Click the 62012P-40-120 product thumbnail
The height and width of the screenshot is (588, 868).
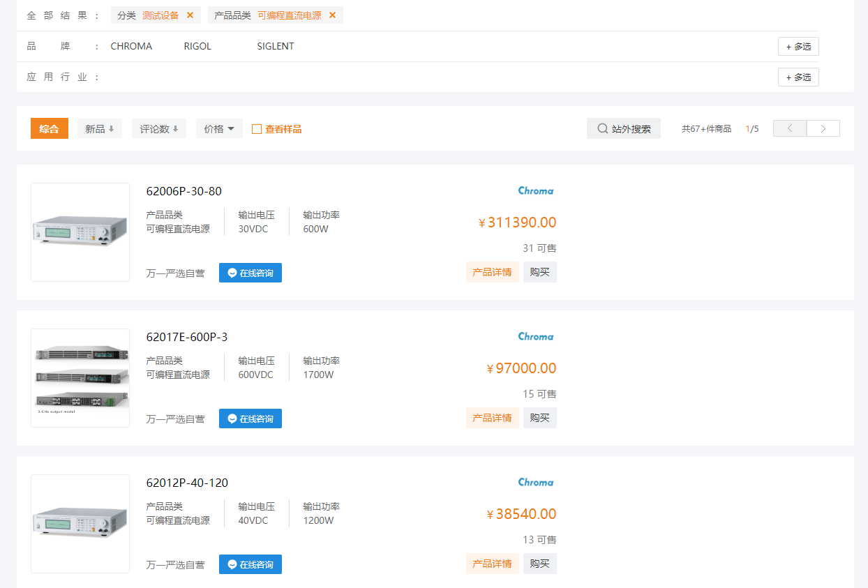[x=80, y=524]
